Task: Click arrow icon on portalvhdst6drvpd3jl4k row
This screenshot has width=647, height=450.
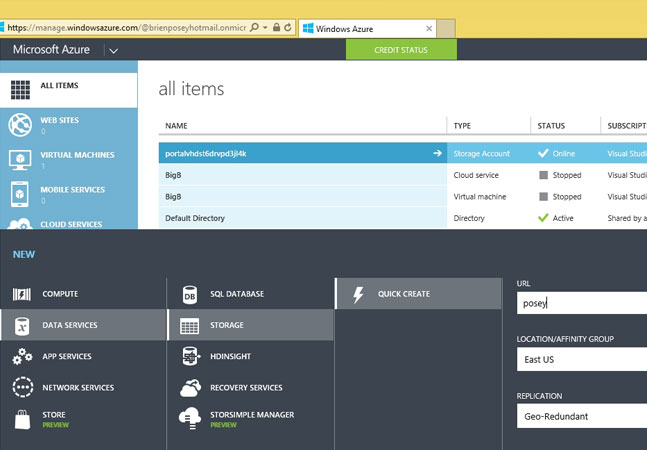Action: [x=437, y=153]
